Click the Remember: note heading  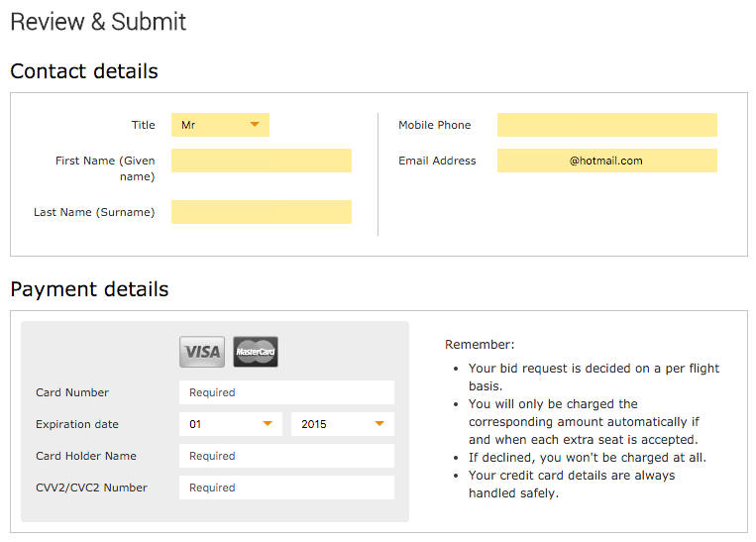click(x=480, y=345)
